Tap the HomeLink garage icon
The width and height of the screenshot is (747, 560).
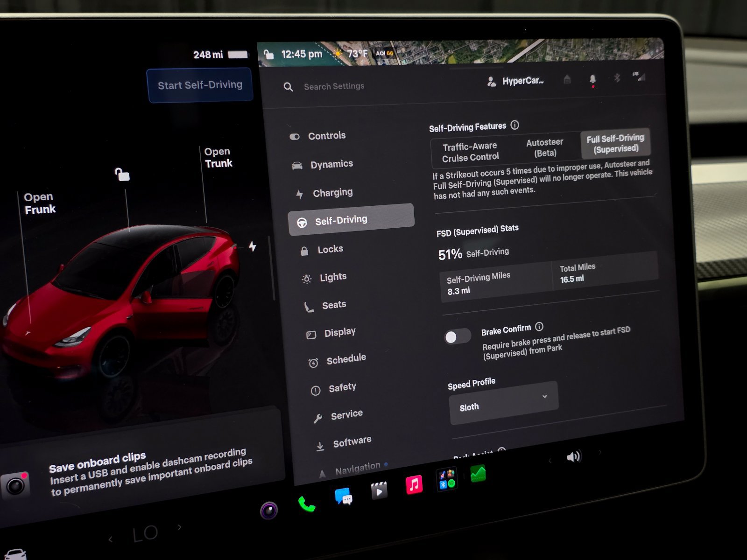(x=567, y=79)
